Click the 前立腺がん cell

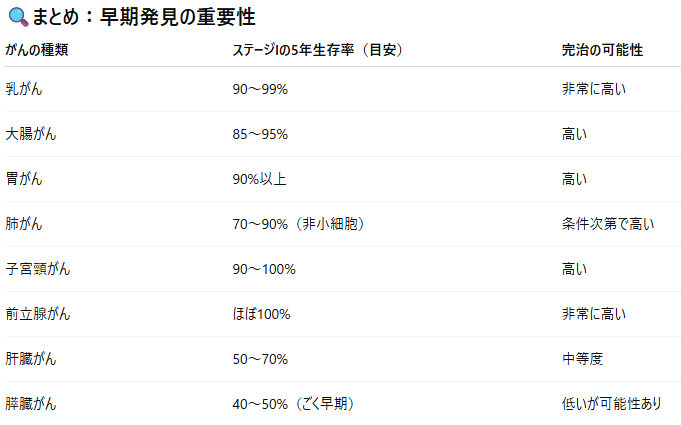click(x=38, y=314)
